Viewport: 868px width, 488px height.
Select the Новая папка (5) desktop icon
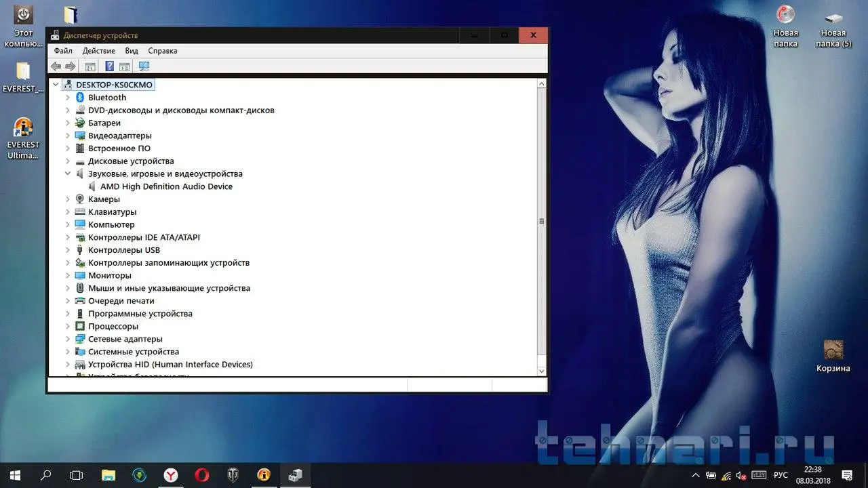tap(833, 27)
